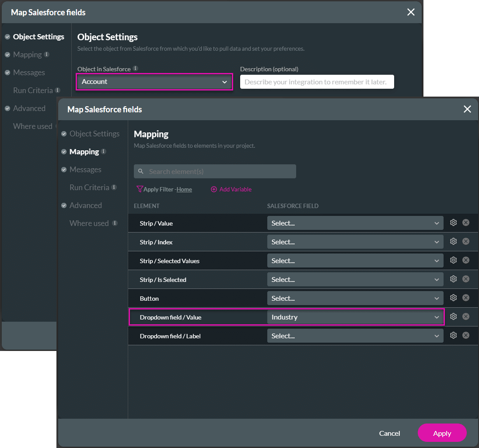Remove the Strip / Index mapping row
The image size is (479, 448).
coord(466,241)
